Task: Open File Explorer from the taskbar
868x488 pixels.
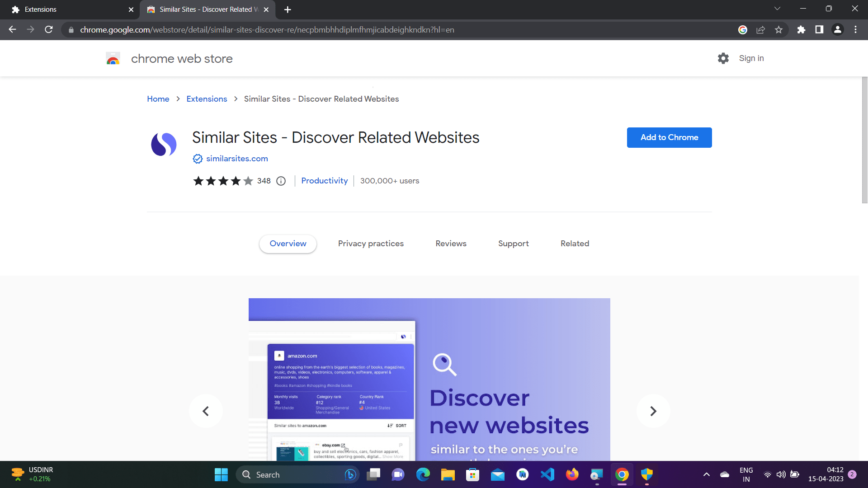Action: [x=448, y=474]
